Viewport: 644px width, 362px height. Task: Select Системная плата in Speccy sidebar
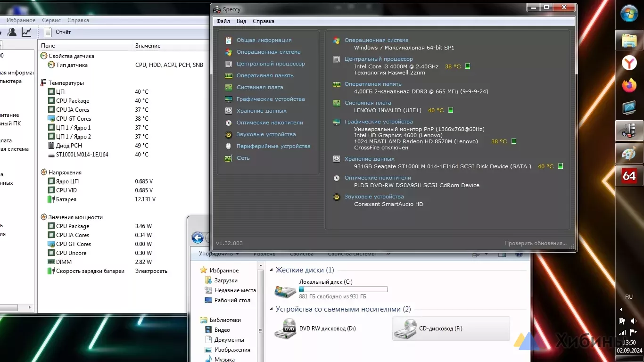[x=260, y=87]
